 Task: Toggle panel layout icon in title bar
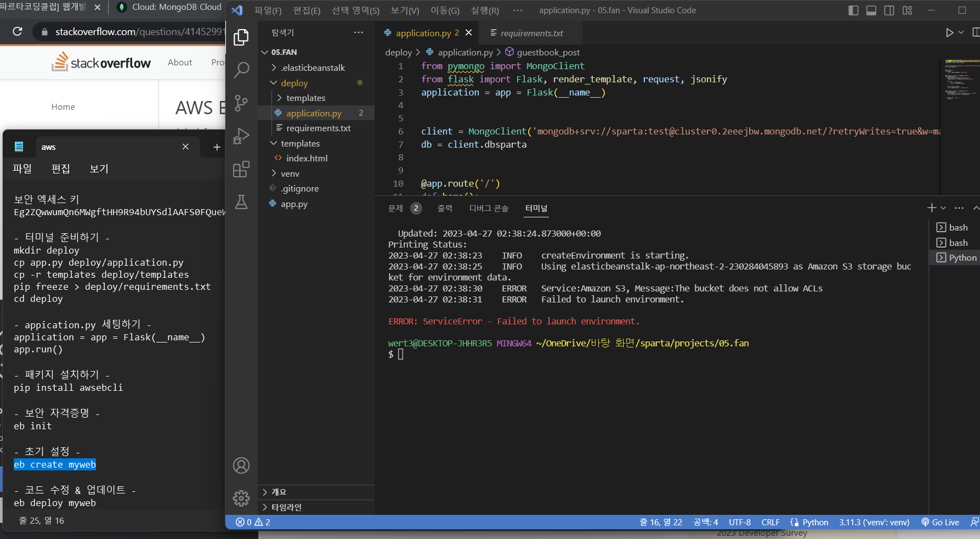pos(871,10)
